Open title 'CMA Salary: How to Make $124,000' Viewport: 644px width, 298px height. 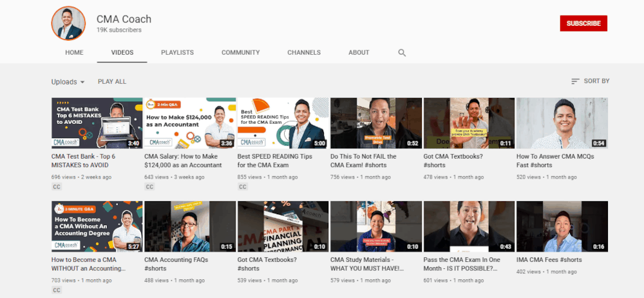click(183, 161)
